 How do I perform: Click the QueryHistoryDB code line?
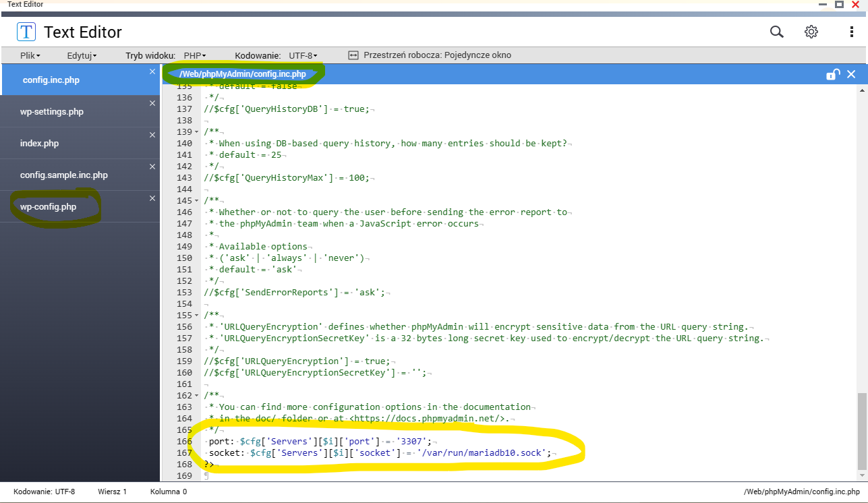point(289,109)
